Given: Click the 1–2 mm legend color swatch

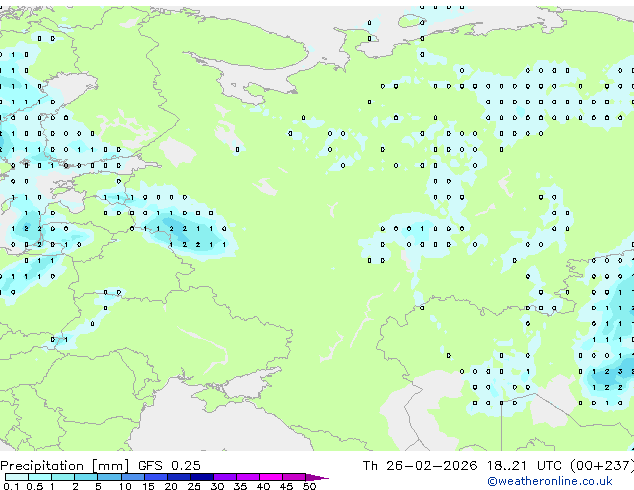Looking at the screenshot, I should (x=63, y=477).
